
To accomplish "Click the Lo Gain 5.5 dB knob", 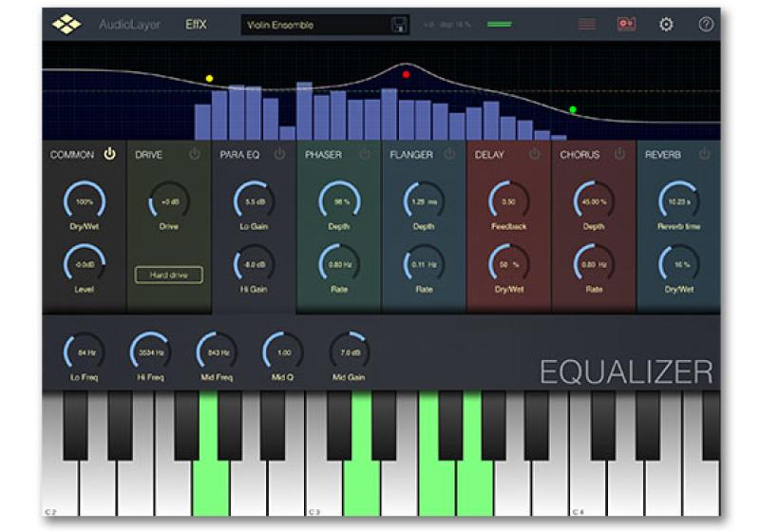I will coord(254,201).
